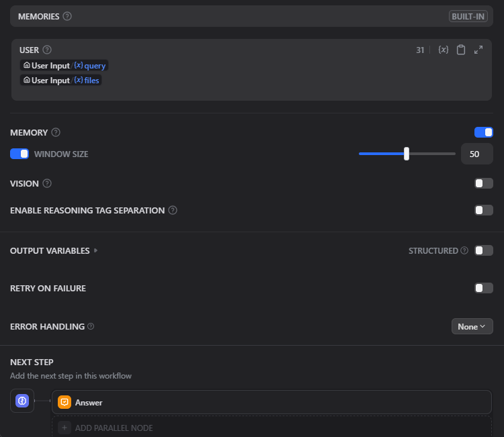
Task: Click the window size slider handle
Action: pyautogui.click(x=407, y=154)
